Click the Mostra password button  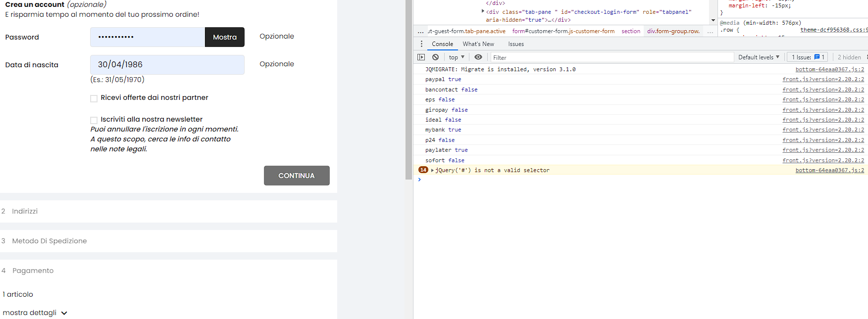pyautogui.click(x=225, y=37)
